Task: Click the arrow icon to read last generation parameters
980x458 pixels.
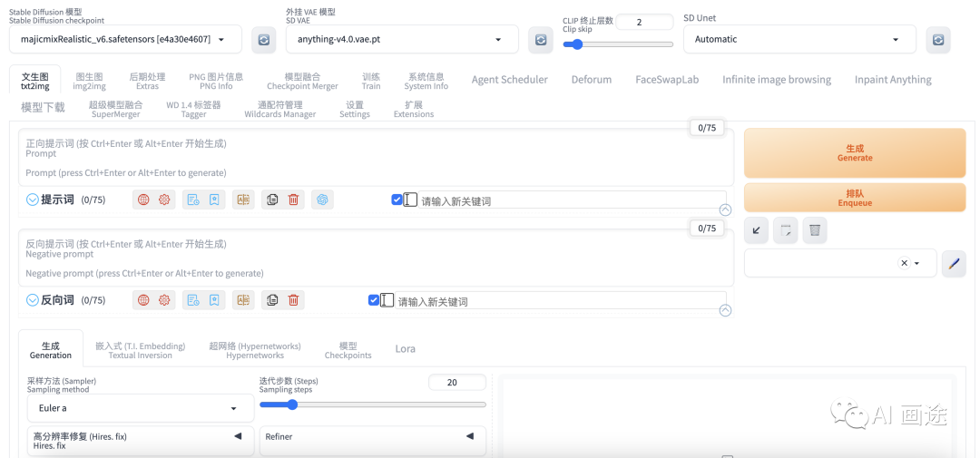Action: 756,230
